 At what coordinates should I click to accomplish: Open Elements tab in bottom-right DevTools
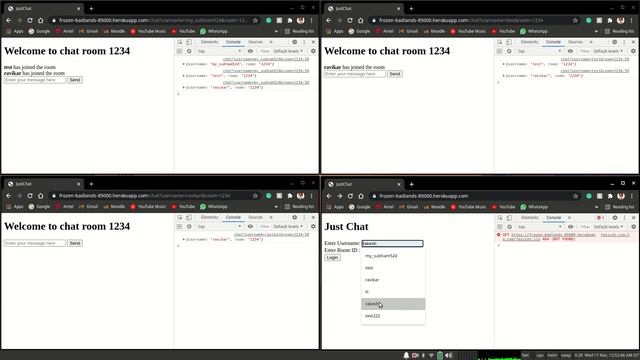[530, 218]
